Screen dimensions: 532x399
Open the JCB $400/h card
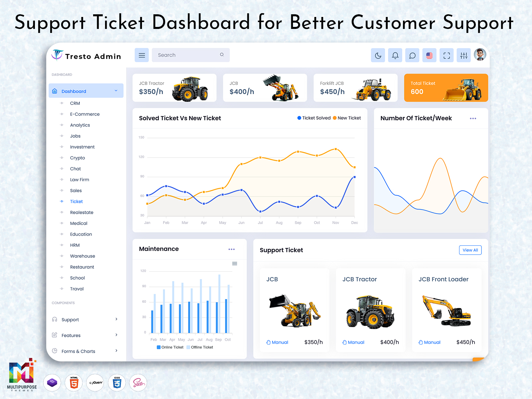[265, 88]
